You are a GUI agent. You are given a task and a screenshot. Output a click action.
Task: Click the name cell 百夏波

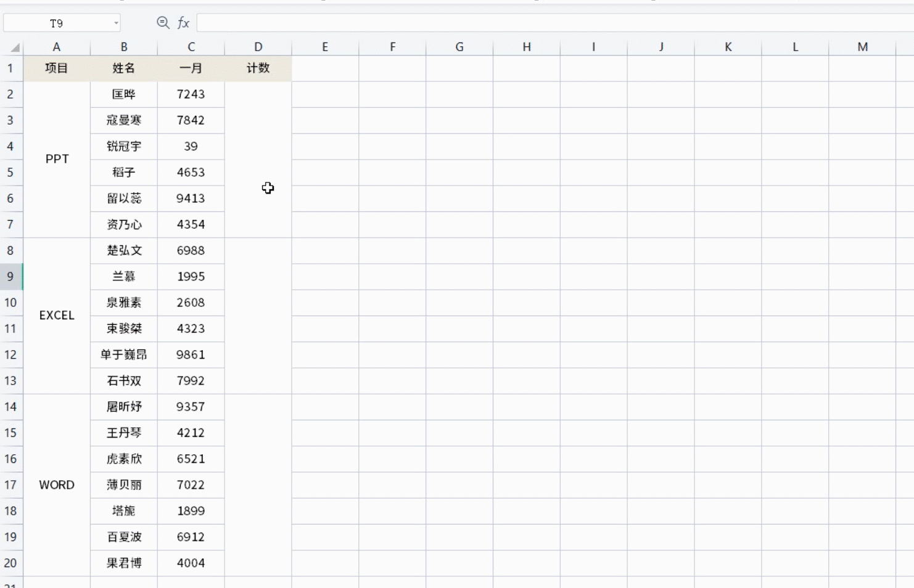[124, 537]
